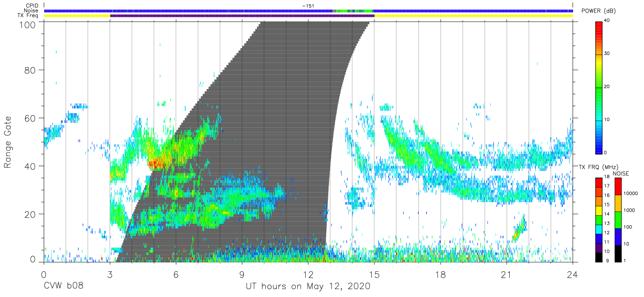644x297 pixels.
Task: Click the green swatch in NOISE legend
Action: pos(617,219)
